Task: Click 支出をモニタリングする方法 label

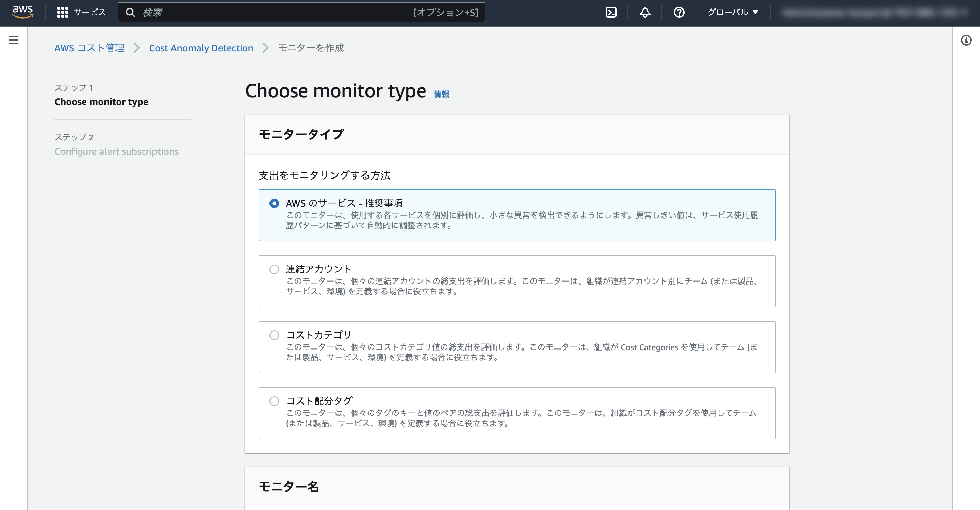Action: (x=325, y=175)
